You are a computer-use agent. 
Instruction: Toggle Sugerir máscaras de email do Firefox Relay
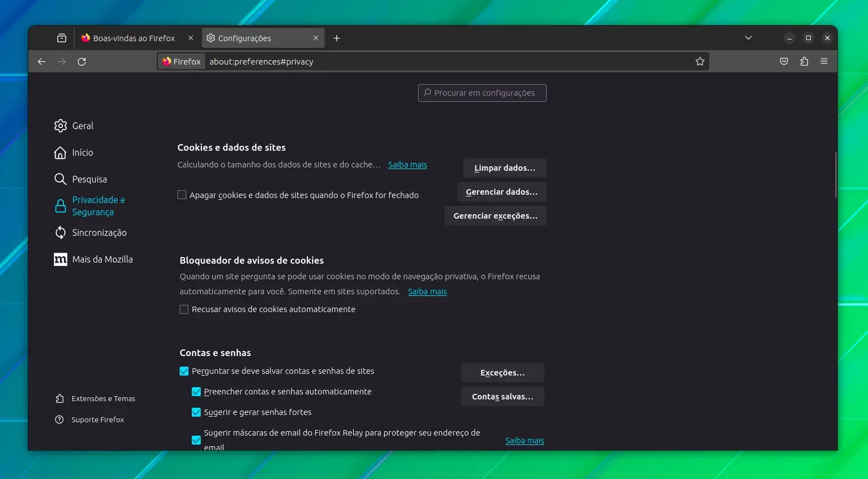pos(196,440)
